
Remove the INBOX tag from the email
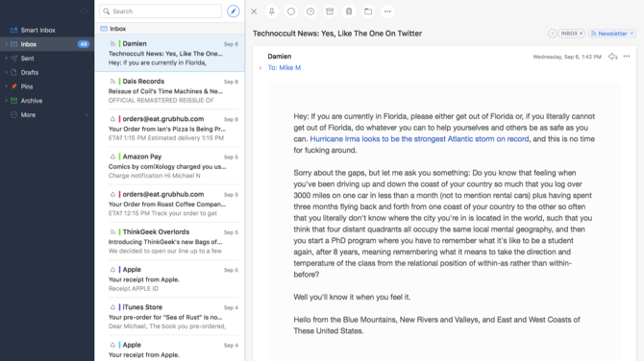pos(582,34)
